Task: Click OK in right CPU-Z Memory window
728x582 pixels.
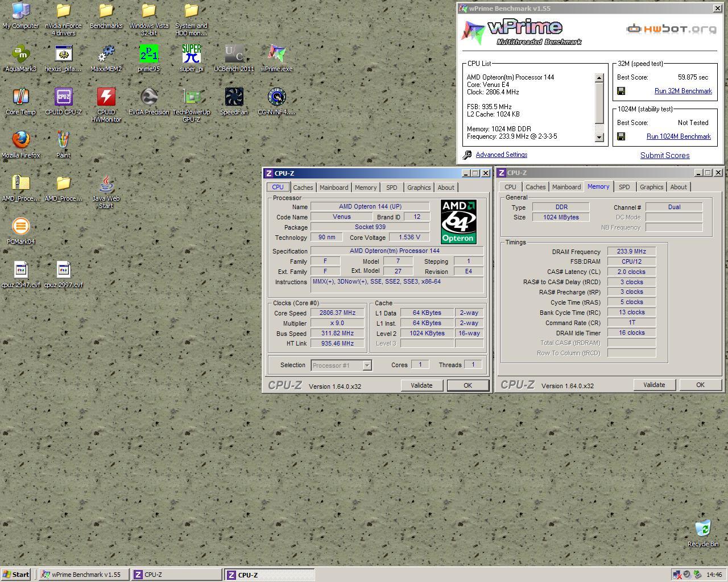Action: pos(700,385)
